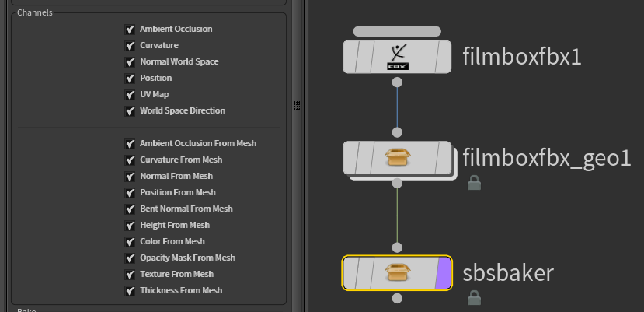Toggle the right-side flag on filmboxfbx1 node
644x312 pixels.
[x=443, y=57]
